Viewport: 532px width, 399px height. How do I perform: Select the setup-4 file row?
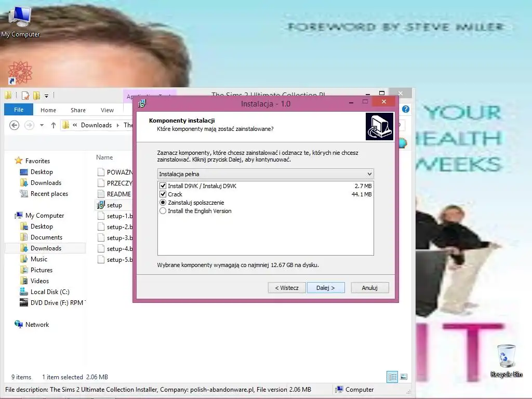pyautogui.click(x=115, y=248)
